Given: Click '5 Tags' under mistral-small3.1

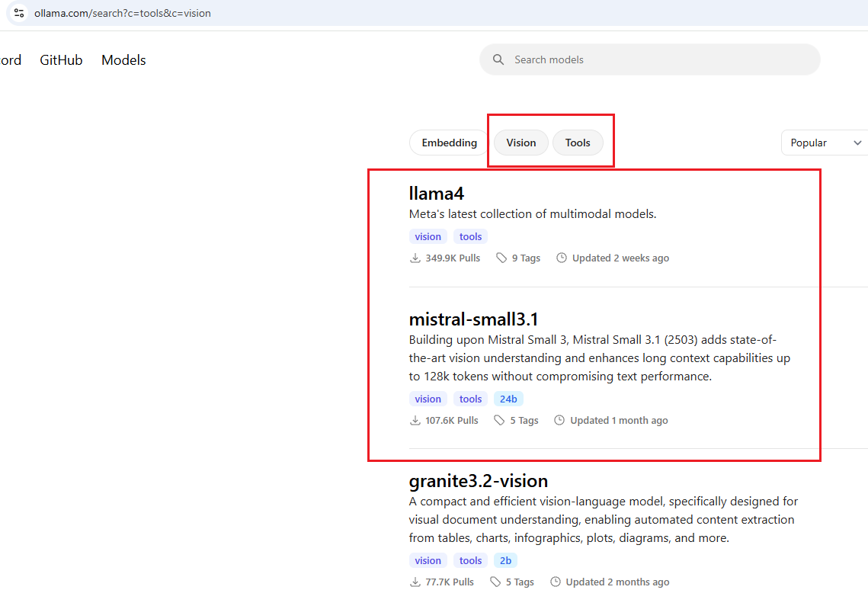Looking at the screenshot, I should pyautogui.click(x=524, y=421).
